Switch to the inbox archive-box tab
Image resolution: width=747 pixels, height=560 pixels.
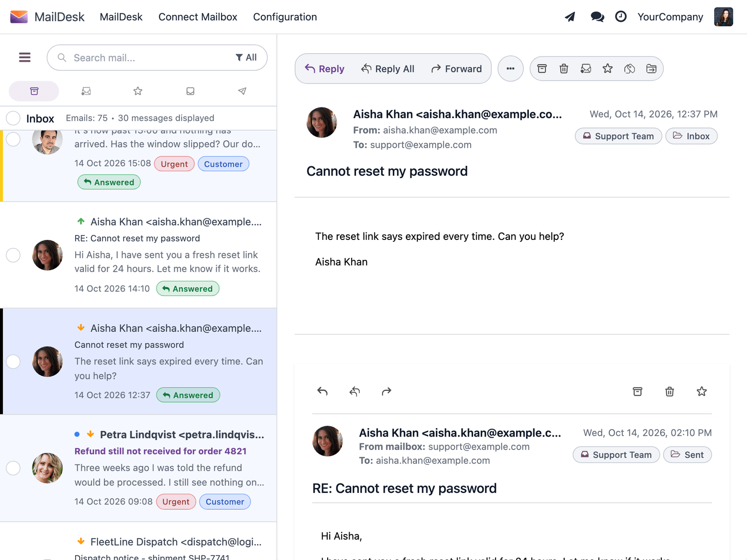34,91
